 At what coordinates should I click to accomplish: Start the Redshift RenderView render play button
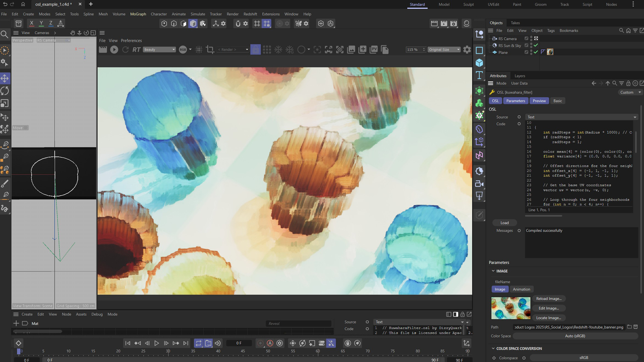pyautogui.click(x=114, y=50)
